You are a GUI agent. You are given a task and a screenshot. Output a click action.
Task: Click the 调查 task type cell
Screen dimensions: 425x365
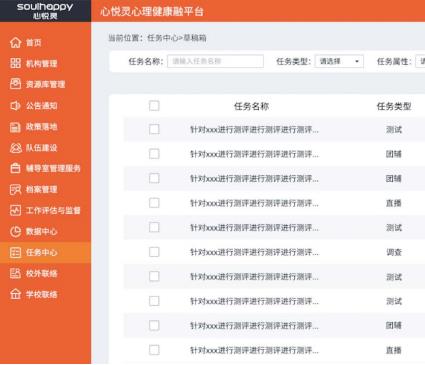click(394, 252)
